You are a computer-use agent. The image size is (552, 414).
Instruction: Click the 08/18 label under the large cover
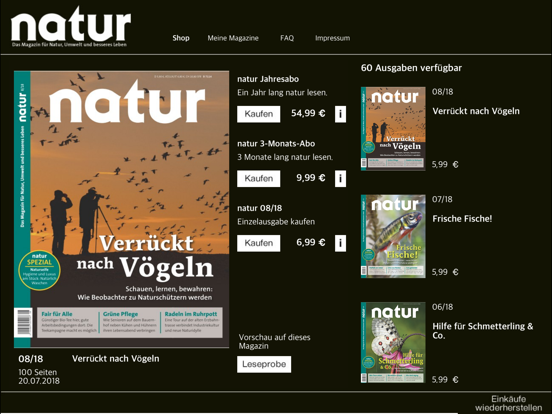pos(31,359)
